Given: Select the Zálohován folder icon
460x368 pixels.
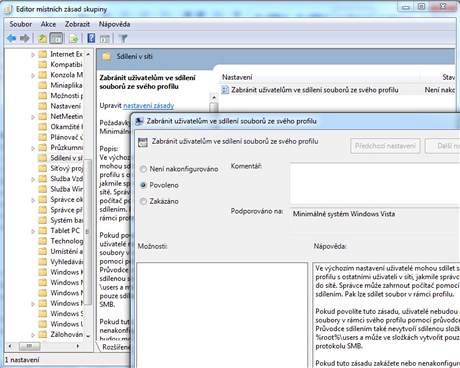Looking at the screenshot, I should tap(43, 334).
